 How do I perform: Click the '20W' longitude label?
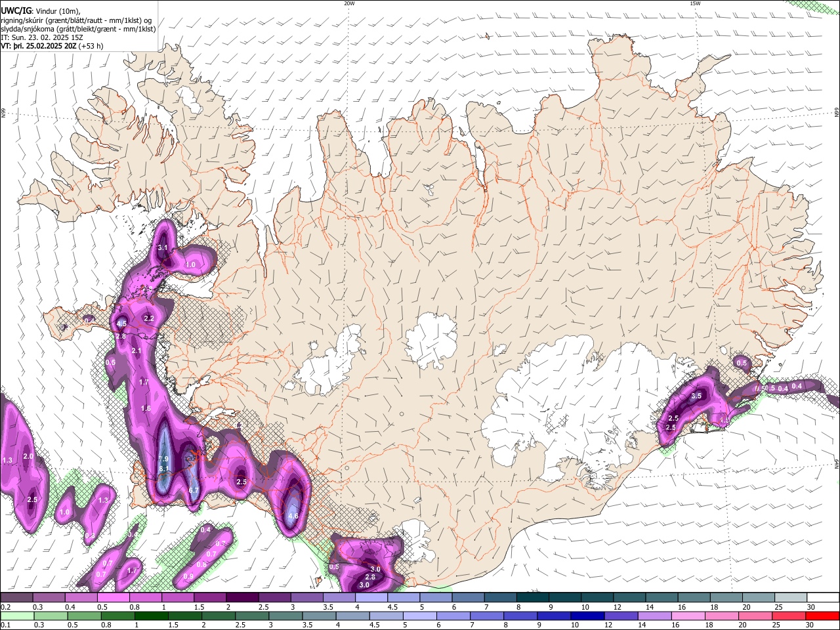[x=349, y=3]
